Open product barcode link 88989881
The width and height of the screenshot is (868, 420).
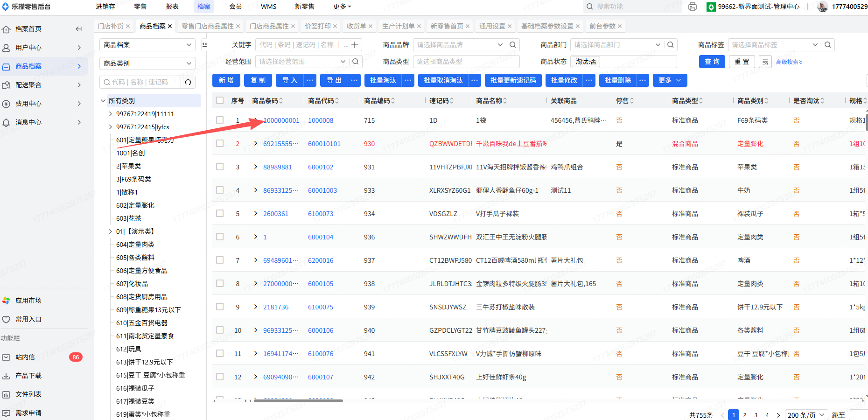click(278, 167)
